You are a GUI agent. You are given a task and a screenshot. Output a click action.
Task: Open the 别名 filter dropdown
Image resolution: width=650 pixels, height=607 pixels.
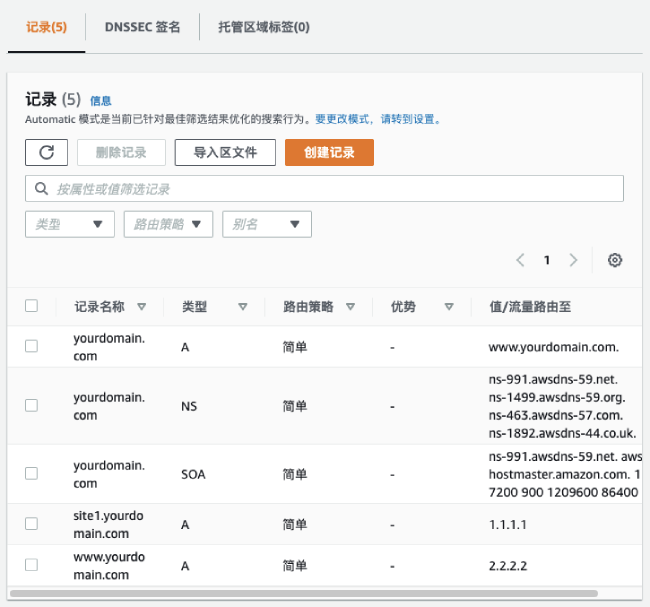coord(266,225)
